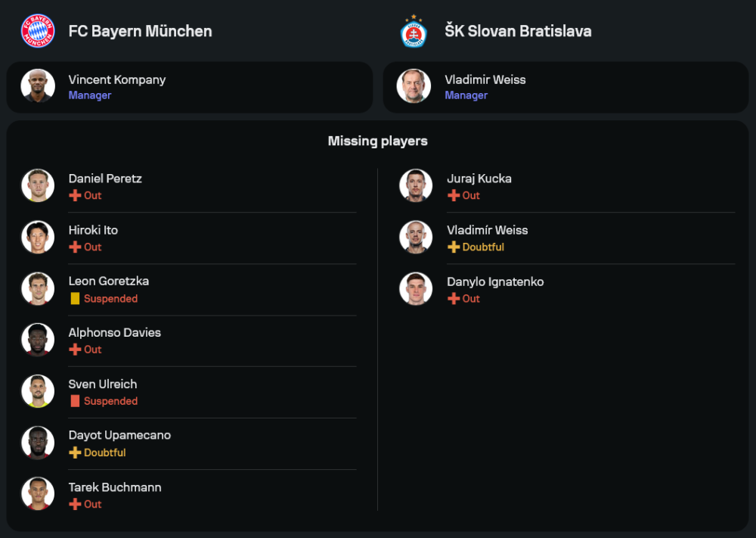Screen dimensions: 756x538
Task: Click Hiroki Ito's player avatar
Action: tap(38, 237)
